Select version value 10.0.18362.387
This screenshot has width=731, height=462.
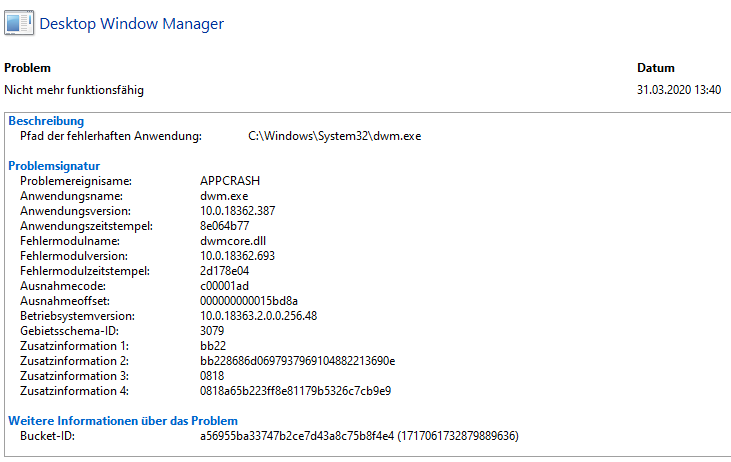pos(238,211)
